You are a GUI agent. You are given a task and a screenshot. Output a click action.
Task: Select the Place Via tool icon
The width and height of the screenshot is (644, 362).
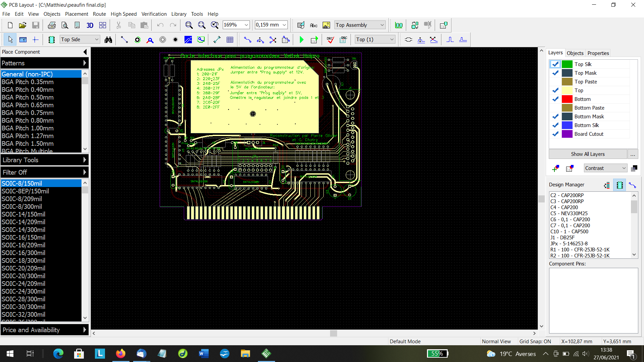(x=163, y=40)
